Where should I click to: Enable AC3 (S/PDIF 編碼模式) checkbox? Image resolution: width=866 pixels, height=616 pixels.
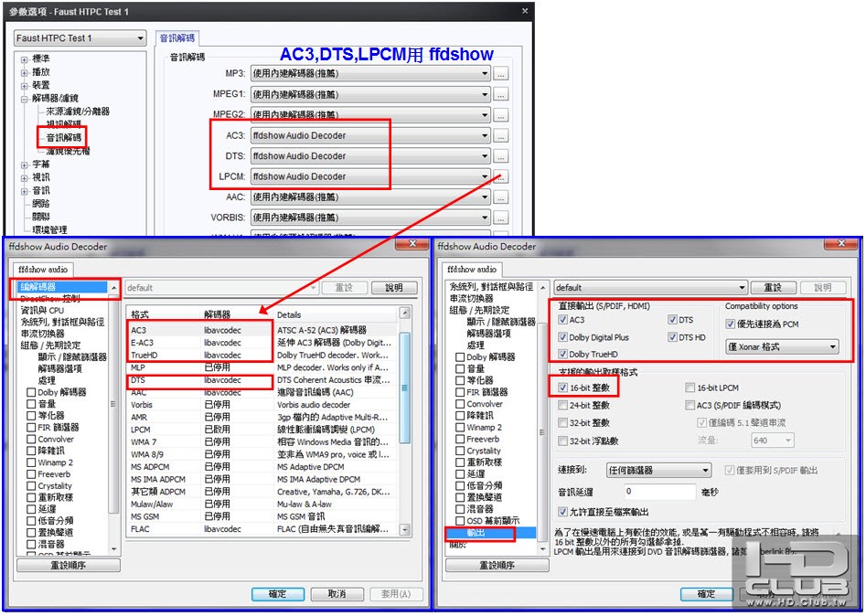(690, 406)
